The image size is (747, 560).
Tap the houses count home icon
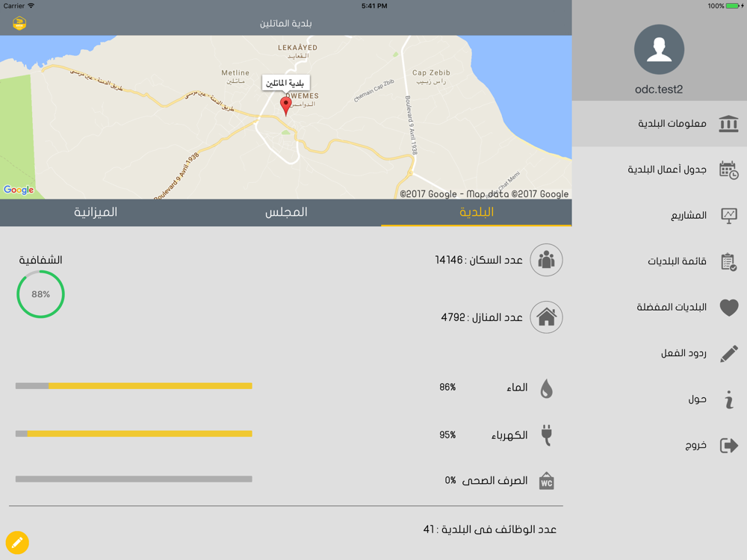547,317
